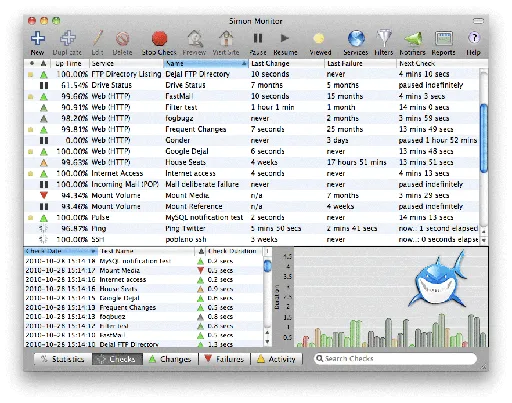Viewport: 512px width, 403px height.
Task: Click the spinner icon on Ping Twitter row
Action: [x=43, y=229]
